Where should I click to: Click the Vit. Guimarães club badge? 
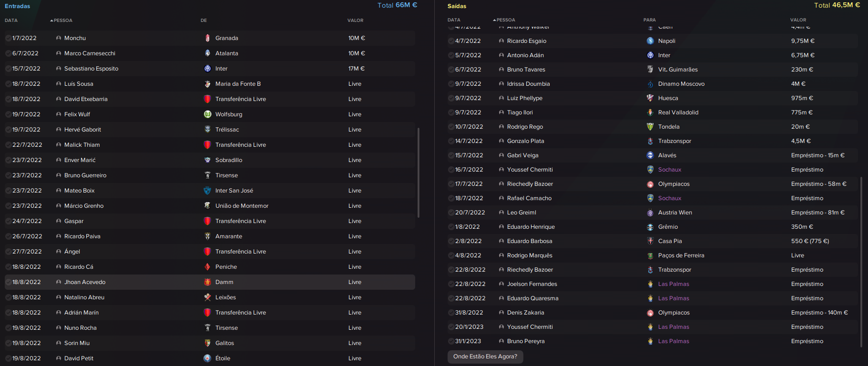(x=650, y=70)
